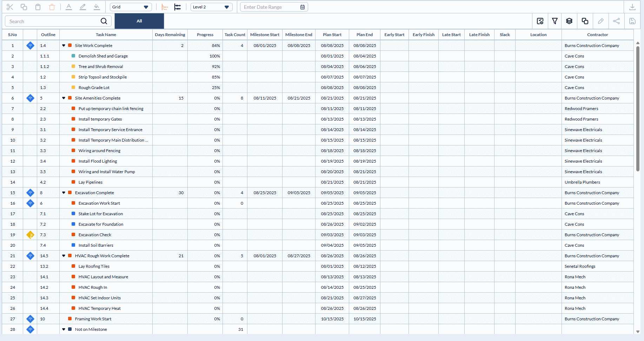Image resolution: width=644 pixels, height=341 pixels.
Task: Click the 84% progress cell
Action: click(205, 46)
